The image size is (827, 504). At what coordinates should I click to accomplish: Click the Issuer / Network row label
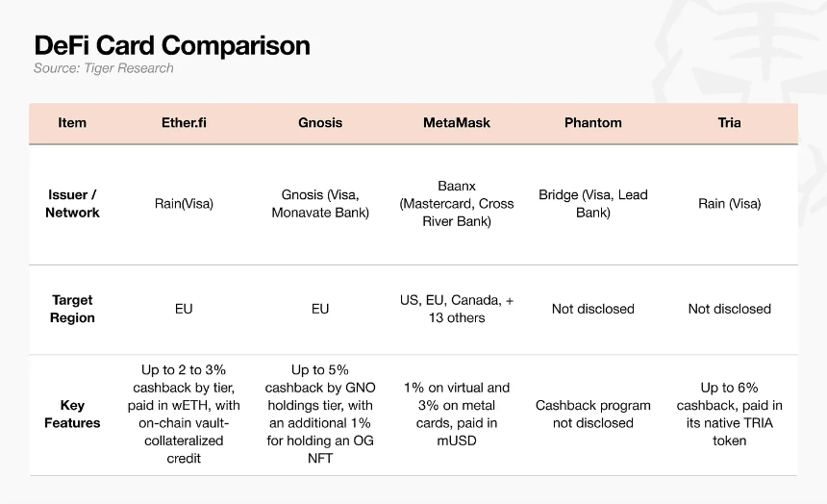click(72, 204)
